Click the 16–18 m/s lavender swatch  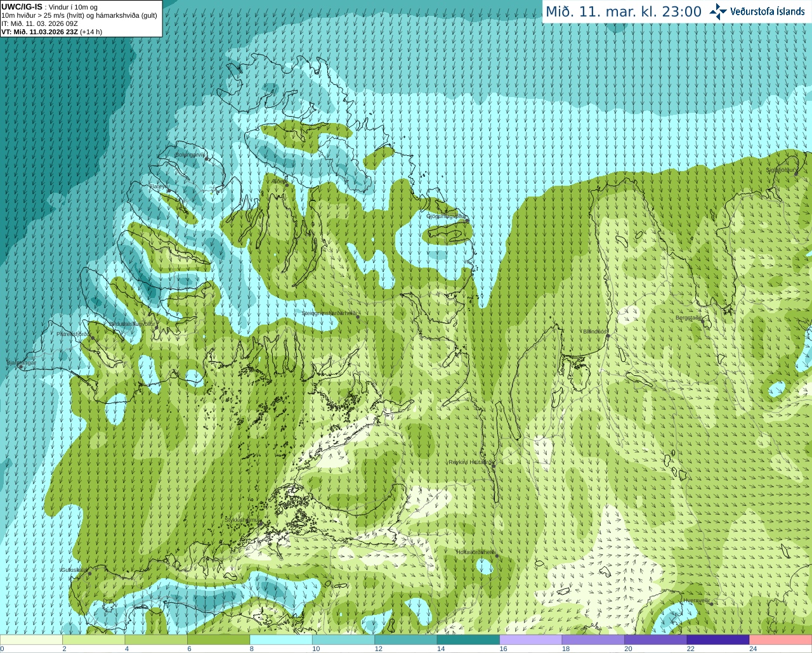[531, 640]
